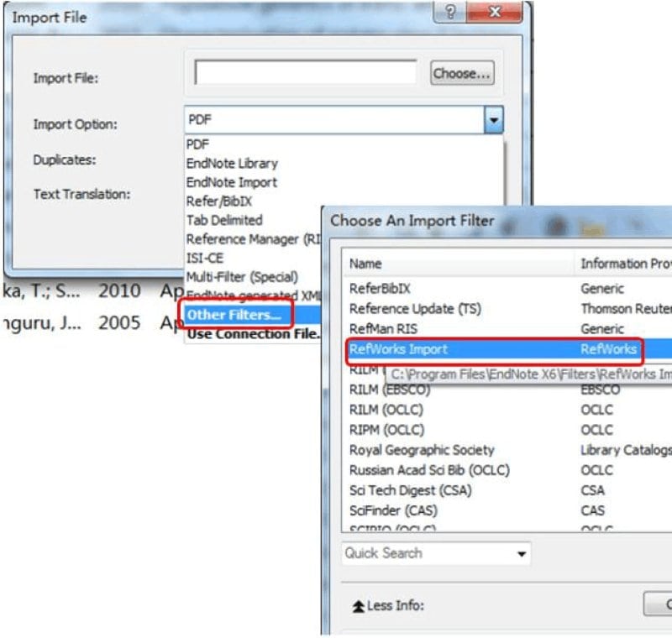Select EndNote Import option
The height and width of the screenshot is (638, 672).
[x=232, y=182]
